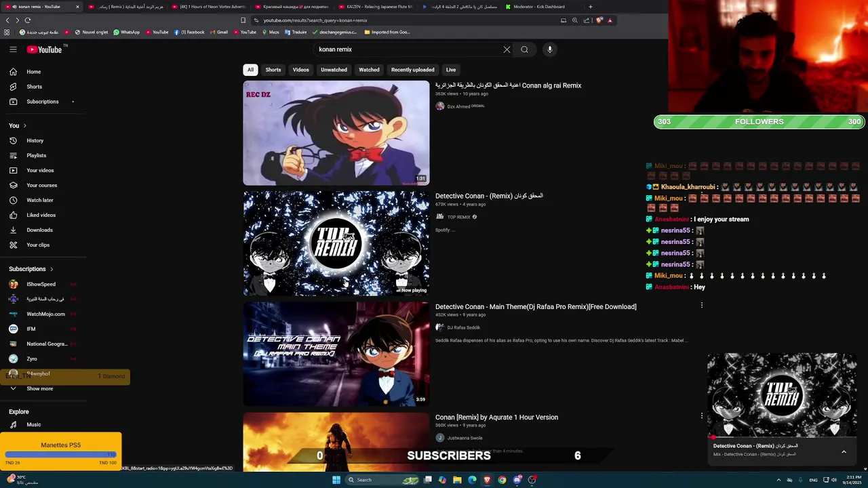Open the Detective Conan - (Remix) video title
This screenshot has width=868, height=488.
click(x=489, y=196)
